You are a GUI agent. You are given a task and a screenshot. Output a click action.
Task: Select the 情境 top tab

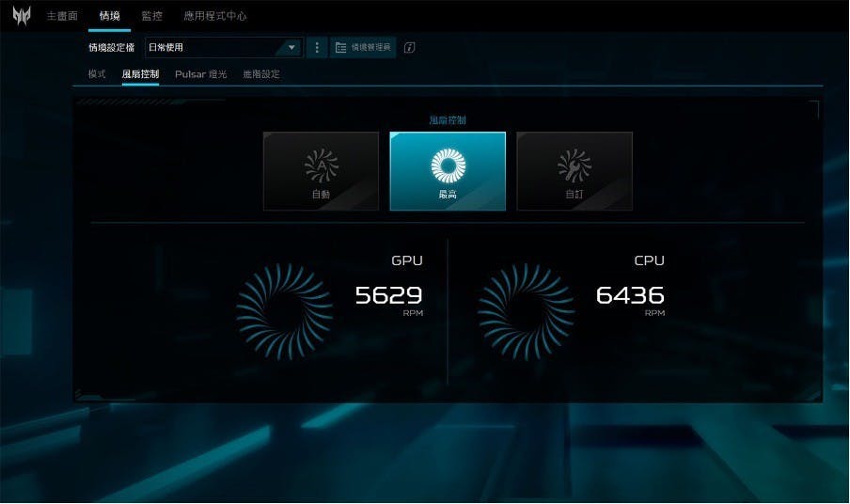(x=109, y=16)
